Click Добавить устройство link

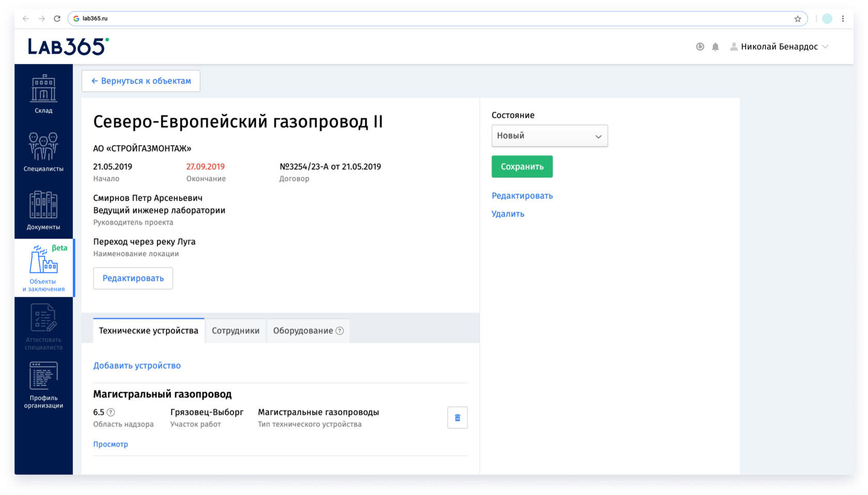coord(137,366)
